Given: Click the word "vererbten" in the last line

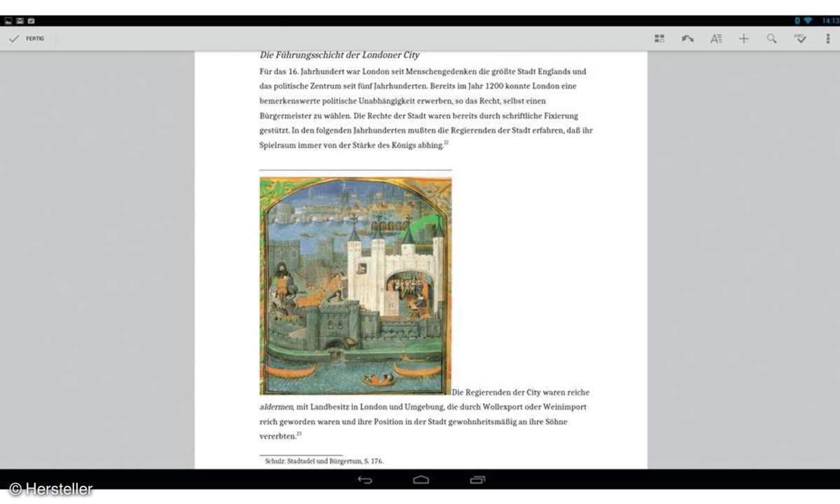Looking at the screenshot, I should 277,435.
